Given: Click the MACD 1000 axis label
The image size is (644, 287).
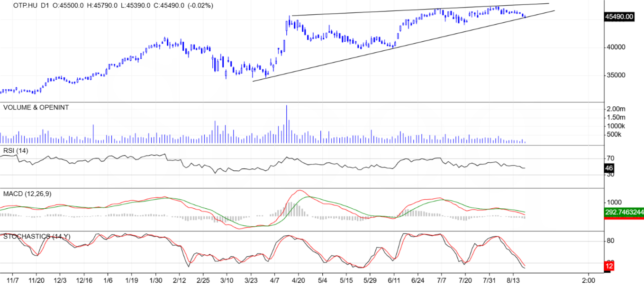Looking at the screenshot, I should tap(614, 203).
